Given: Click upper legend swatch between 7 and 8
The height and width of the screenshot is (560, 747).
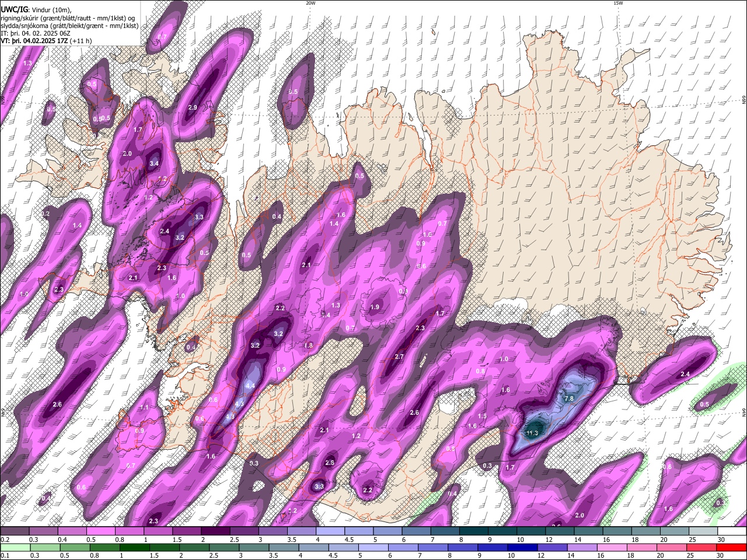Looking at the screenshot, I should tap(445, 531).
